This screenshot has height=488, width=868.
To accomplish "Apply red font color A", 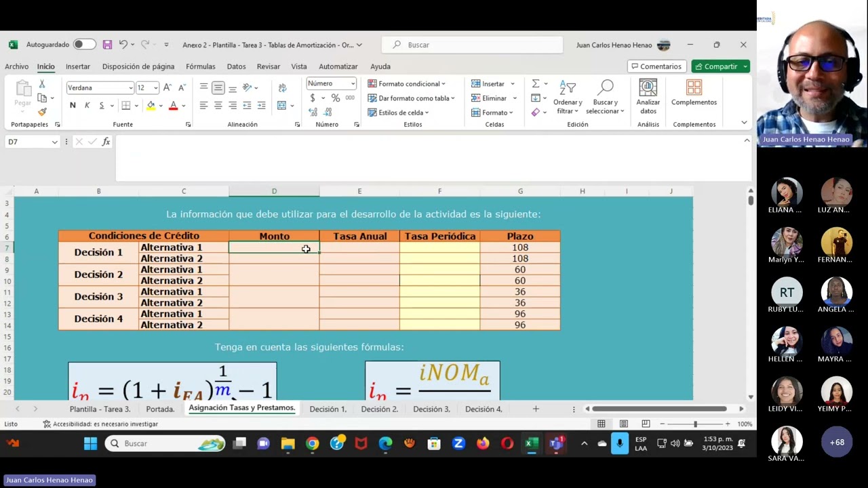I will (173, 105).
